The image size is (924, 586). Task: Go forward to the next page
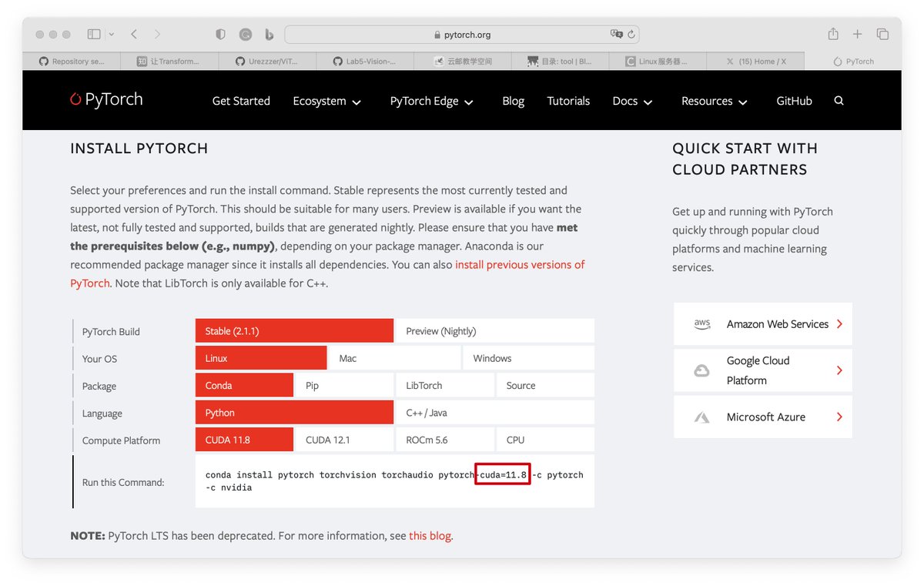point(157,35)
